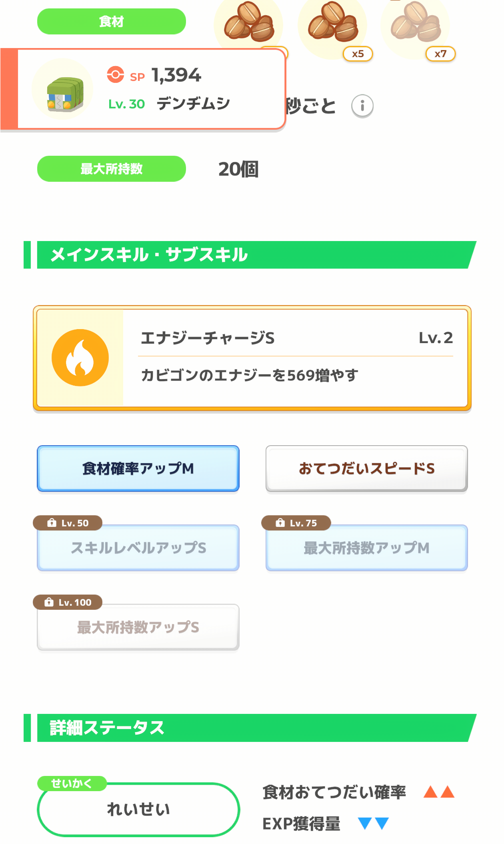Image resolution: width=504 pixels, height=844 pixels.
Task: Tap the エナジーチャージS main skill card
Action: [252, 358]
